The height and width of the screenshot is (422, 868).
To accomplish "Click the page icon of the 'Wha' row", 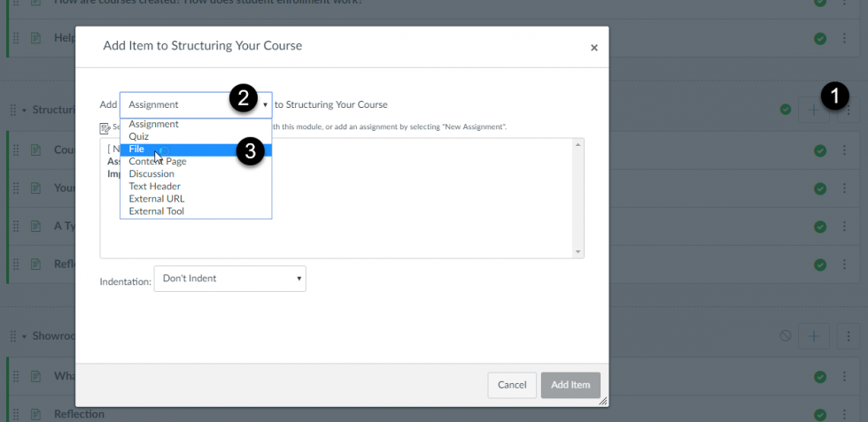I will point(36,376).
